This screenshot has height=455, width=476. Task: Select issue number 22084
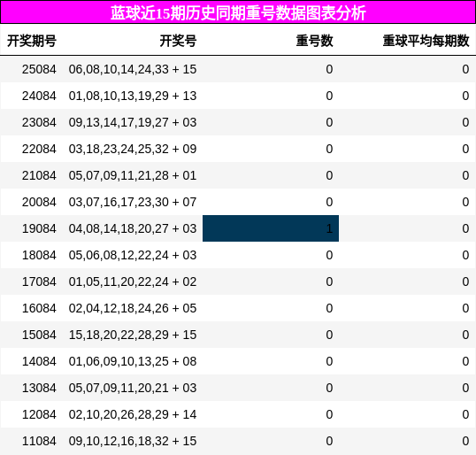[x=39, y=149]
